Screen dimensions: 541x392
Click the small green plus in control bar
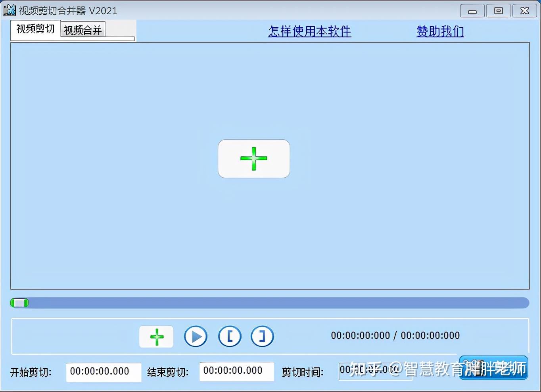coord(156,337)
